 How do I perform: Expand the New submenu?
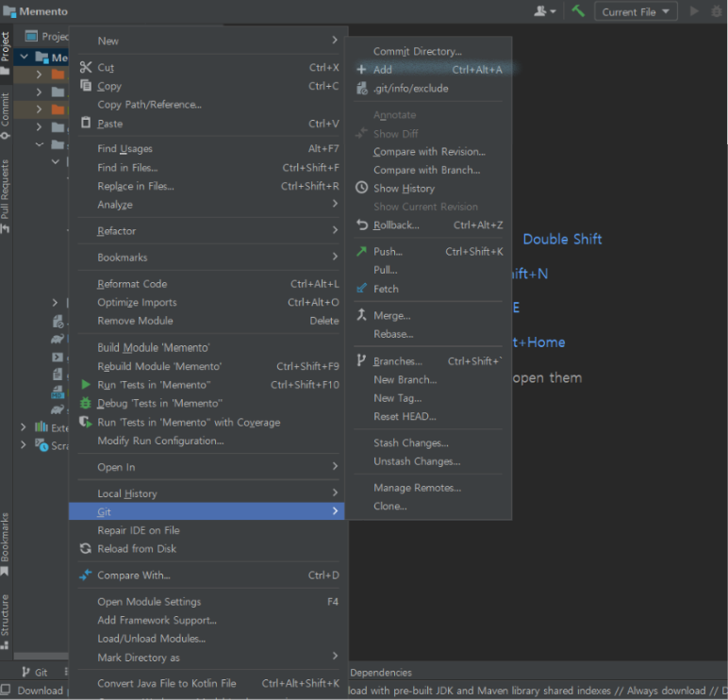pyautogui.click(x=207, y=41)
